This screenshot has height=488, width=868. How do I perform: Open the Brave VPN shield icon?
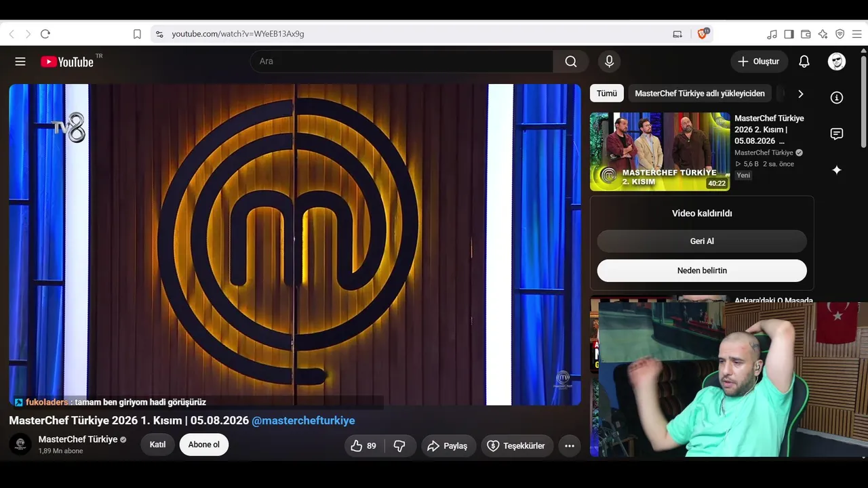pyautogui.click(x=840, y=34)
